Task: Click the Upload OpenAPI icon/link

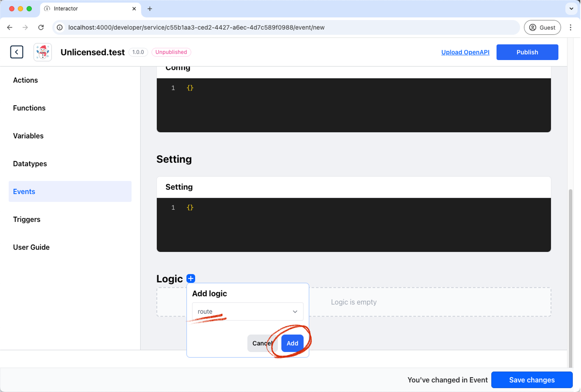Action: pos(465,52)
